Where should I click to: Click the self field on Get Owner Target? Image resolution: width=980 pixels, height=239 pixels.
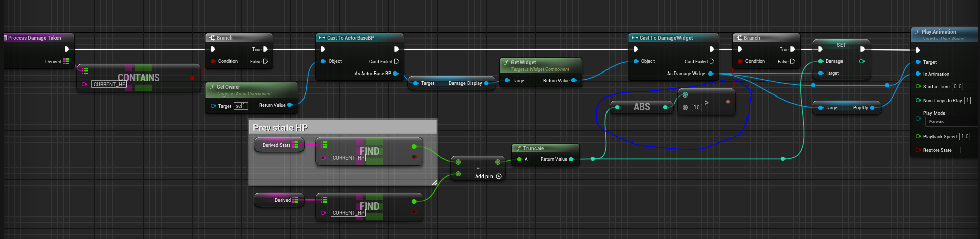pos(241,106)
